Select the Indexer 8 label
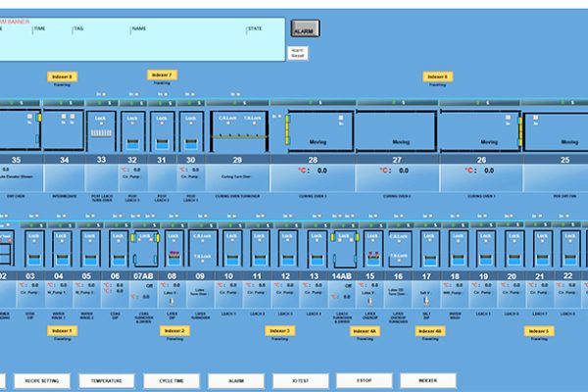This screenshot has width=588, height=392. point(63,76)
